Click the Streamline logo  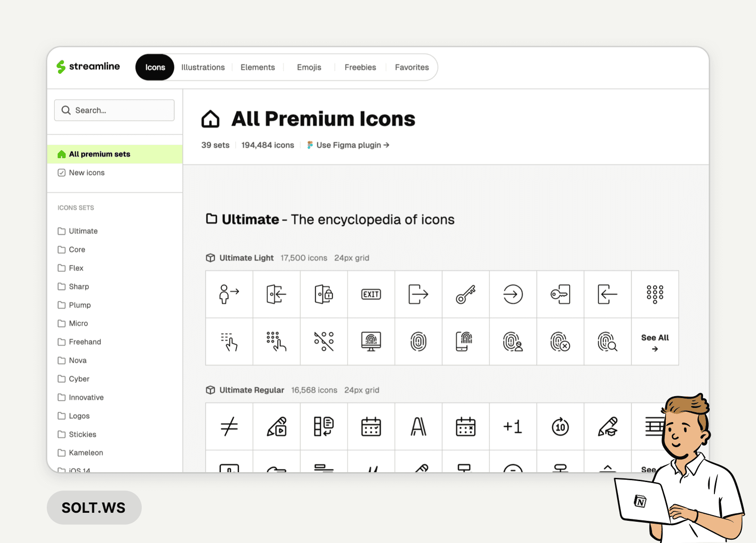[x=88, y=67]
